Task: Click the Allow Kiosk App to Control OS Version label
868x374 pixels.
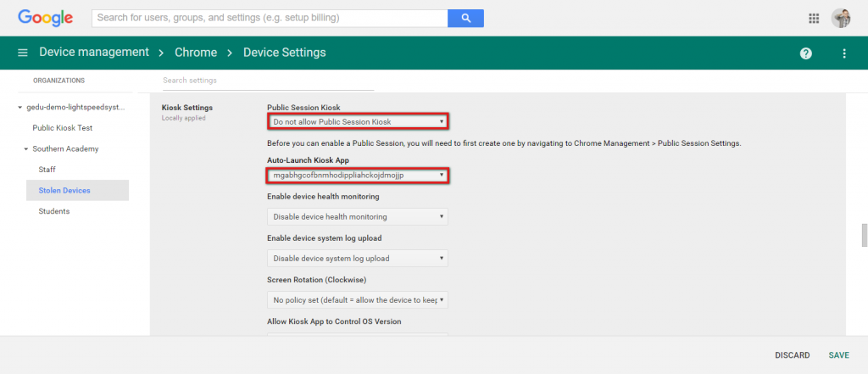Action: pos(334,321)
